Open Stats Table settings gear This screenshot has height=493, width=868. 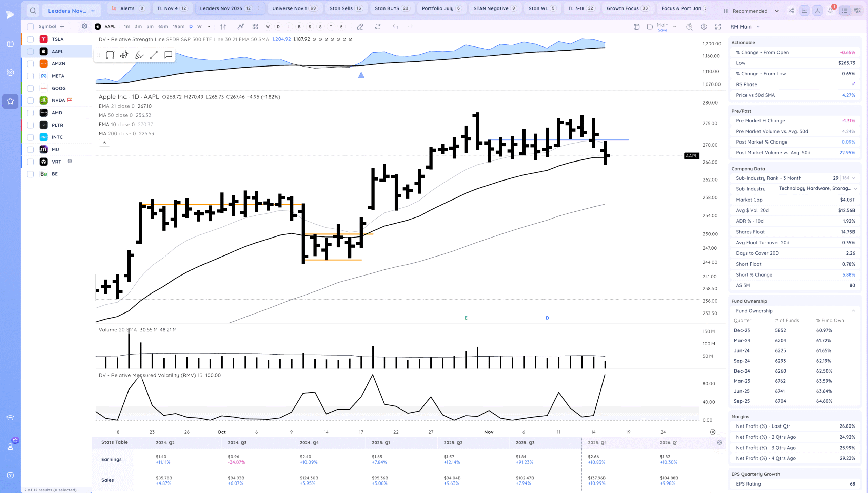719,442
